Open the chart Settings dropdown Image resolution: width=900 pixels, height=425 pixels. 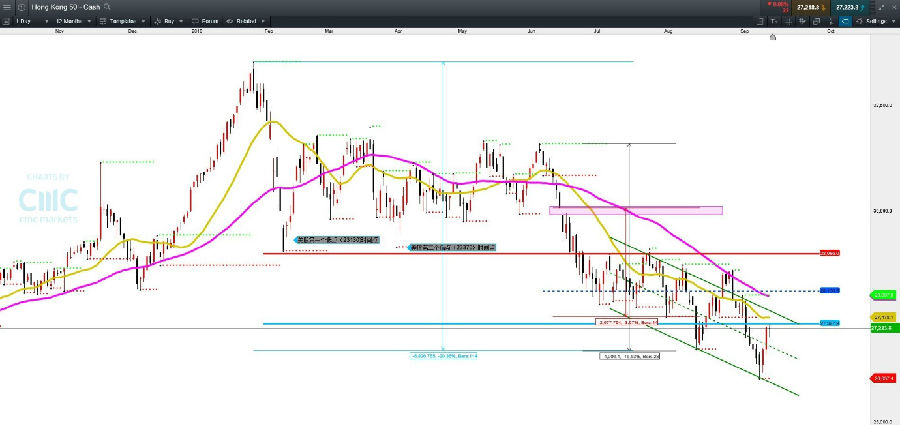coord(875,21)
